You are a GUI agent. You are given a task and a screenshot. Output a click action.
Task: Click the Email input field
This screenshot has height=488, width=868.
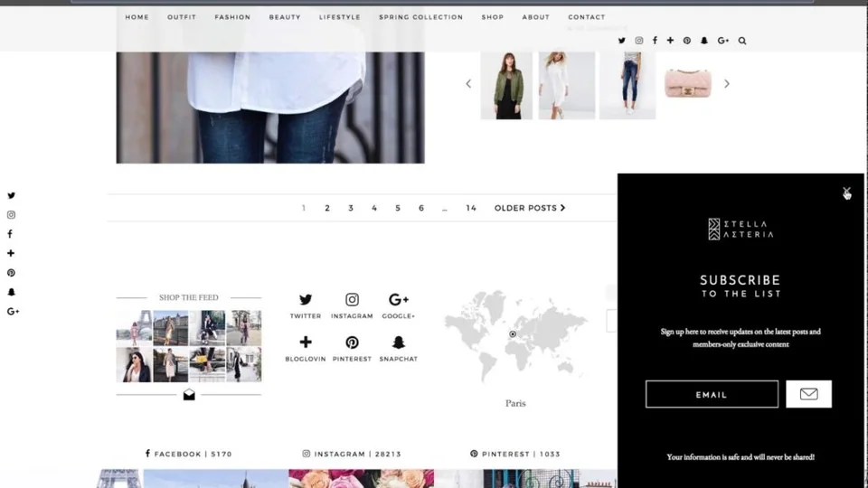[x=712, y=394]
